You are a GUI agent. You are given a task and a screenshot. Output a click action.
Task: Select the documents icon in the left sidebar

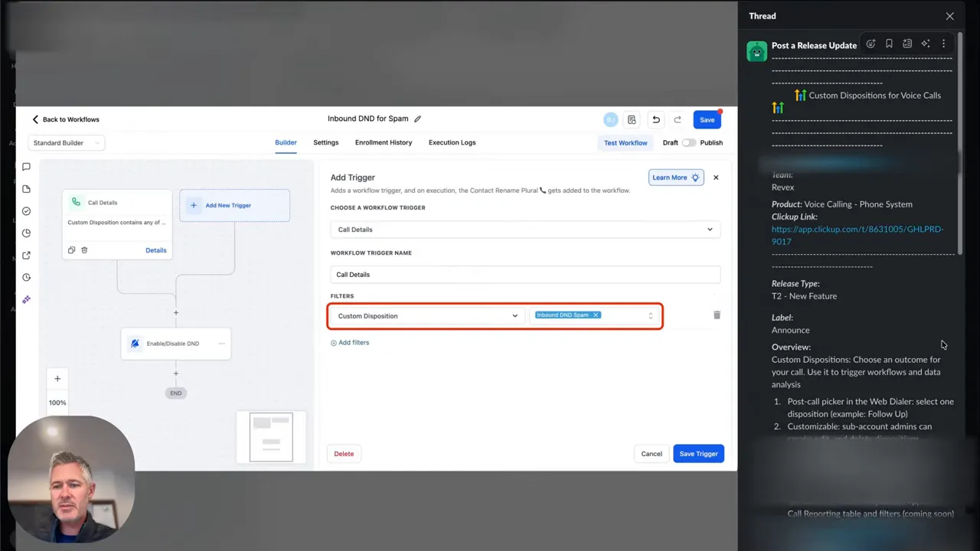(x=26, y=188)
